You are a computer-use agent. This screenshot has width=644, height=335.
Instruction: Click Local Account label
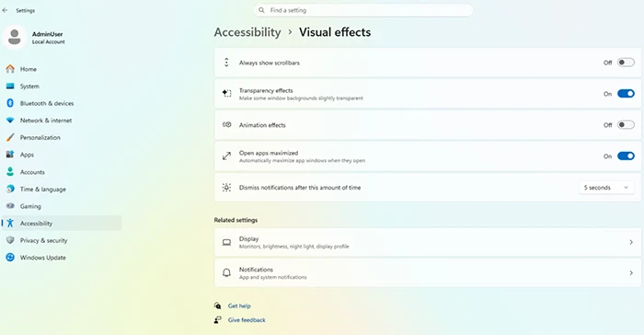(x=49, y=42)
